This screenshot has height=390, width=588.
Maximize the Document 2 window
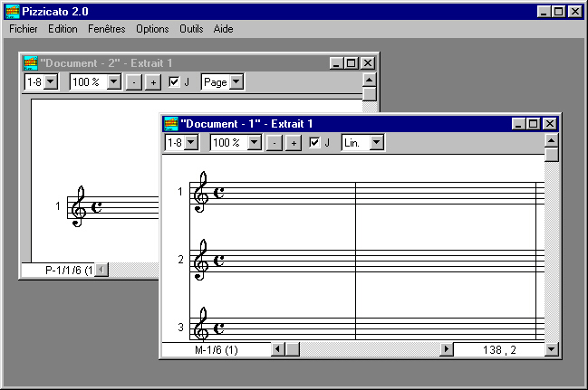[351, 63]
